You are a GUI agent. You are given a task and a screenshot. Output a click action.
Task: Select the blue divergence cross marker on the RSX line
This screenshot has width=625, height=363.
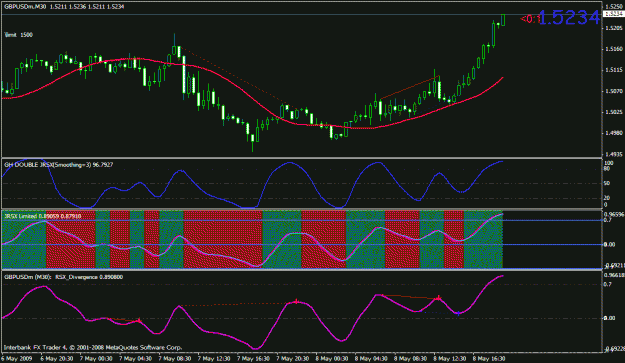(x=458, y=313)
